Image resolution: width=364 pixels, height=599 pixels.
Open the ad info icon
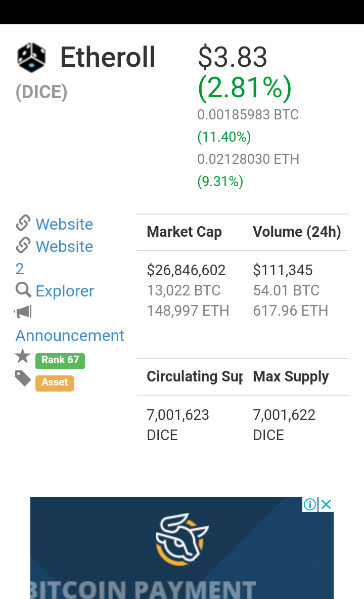point(310,504)
